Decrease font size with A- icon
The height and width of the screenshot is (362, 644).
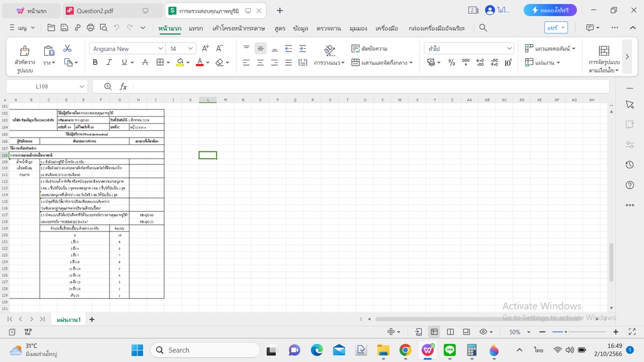220,48
